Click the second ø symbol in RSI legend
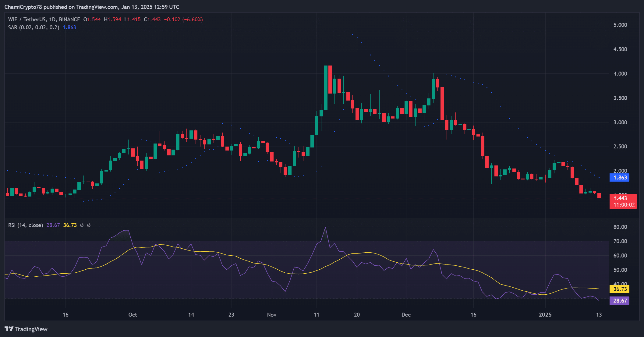 [x=89, y=225]
